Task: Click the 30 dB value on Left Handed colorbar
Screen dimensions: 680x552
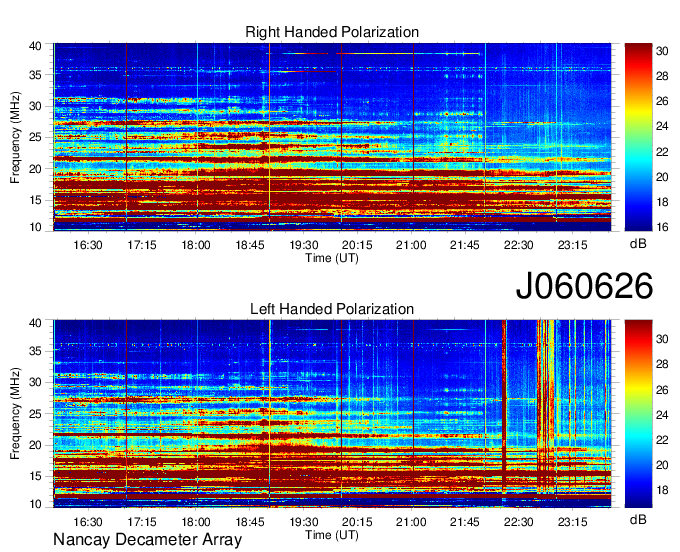Action: (662, 339)
